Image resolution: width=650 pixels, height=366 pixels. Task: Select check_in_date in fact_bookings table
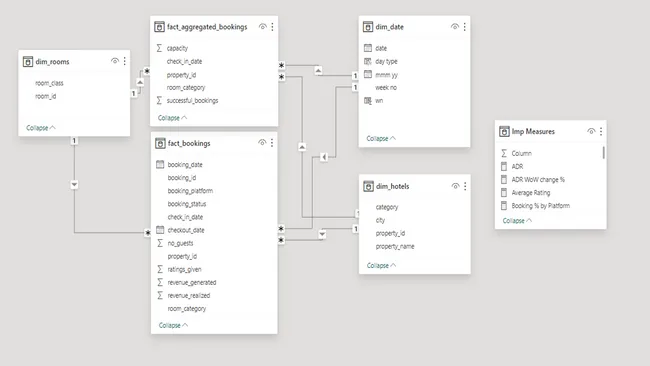185,217
